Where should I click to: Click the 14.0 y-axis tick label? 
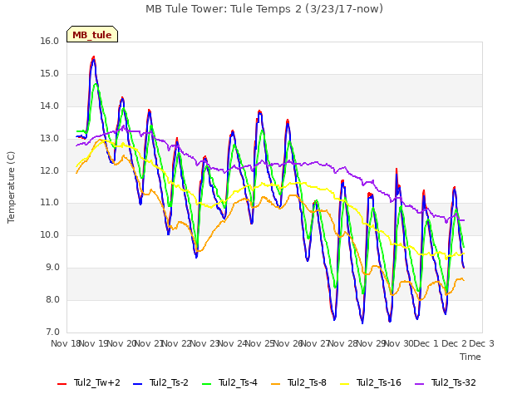[x=50, y=106]
